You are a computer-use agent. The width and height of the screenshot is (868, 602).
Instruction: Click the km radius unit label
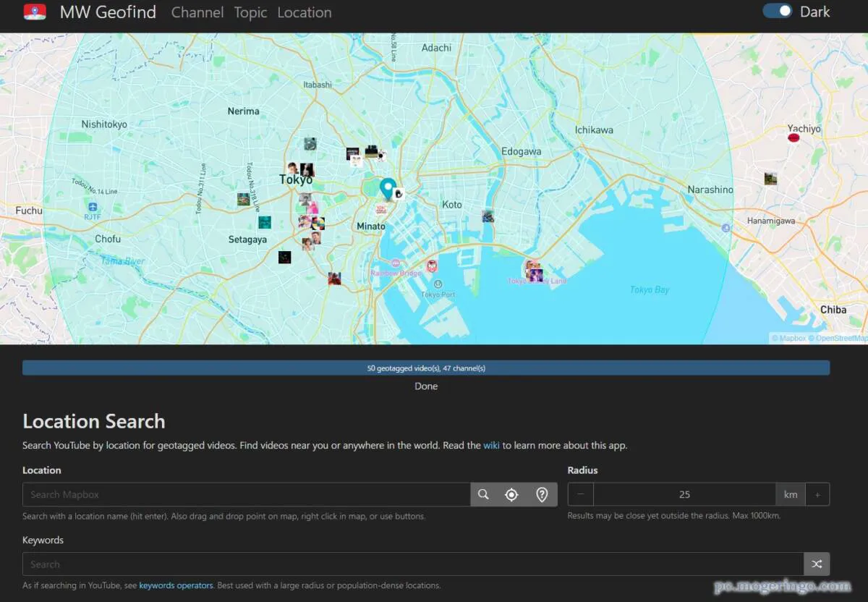(x=791, y=494)
